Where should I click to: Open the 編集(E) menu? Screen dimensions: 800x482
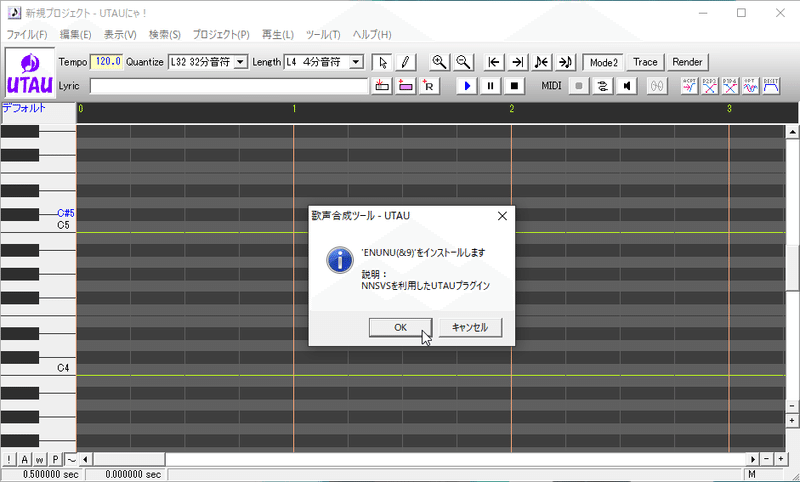[x=76, y=35]
